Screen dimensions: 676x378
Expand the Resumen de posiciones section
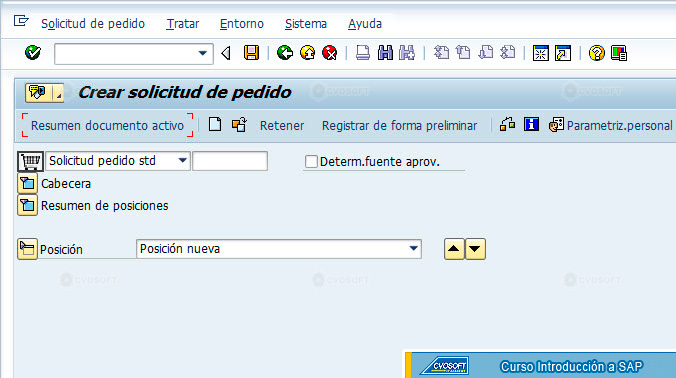pyautogui.click(x=27, y=206)
